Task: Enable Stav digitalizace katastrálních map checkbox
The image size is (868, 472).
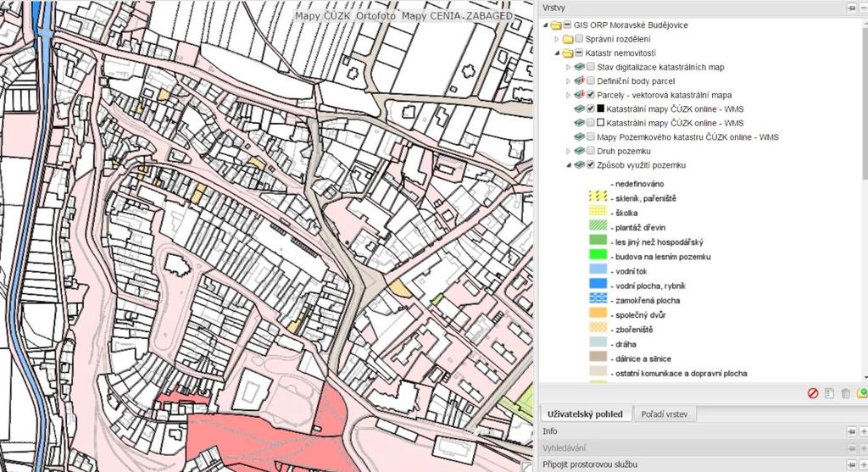Action: (591, 67)
